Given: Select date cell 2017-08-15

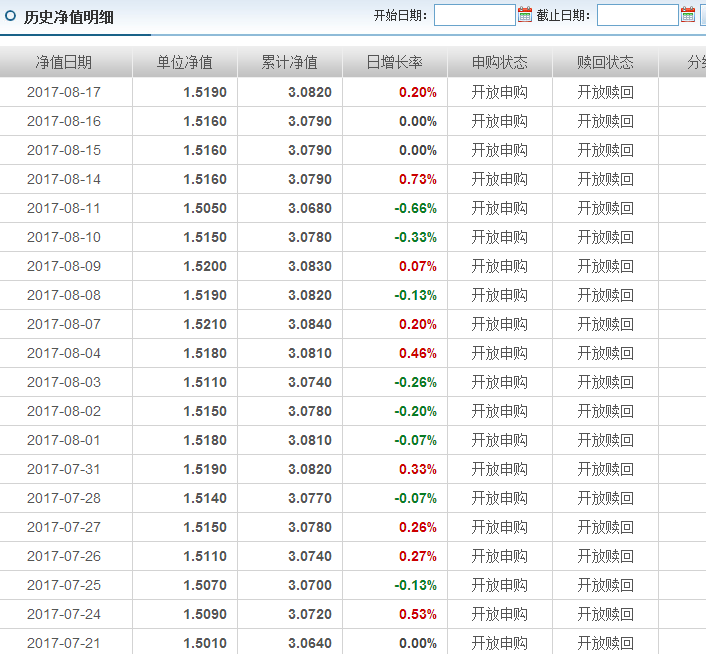Looking at the screenshot, I should [64, 150].
